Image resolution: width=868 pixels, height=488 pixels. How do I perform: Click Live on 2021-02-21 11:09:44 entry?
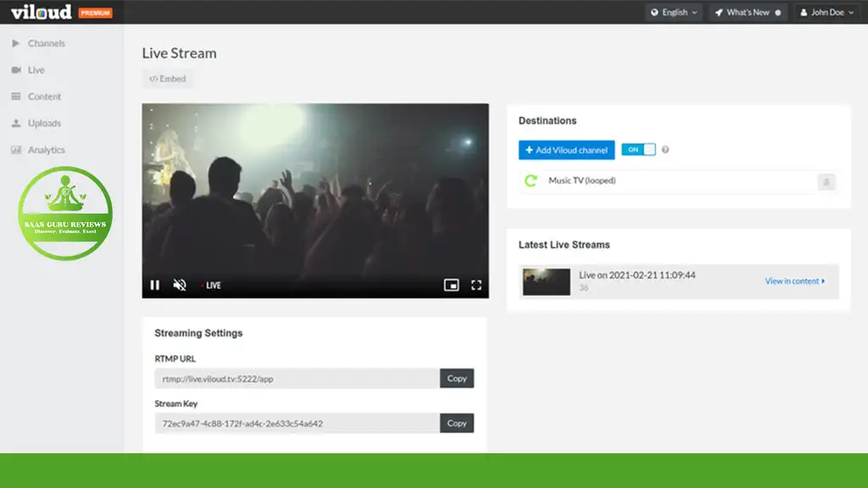(x=637, y=275)
